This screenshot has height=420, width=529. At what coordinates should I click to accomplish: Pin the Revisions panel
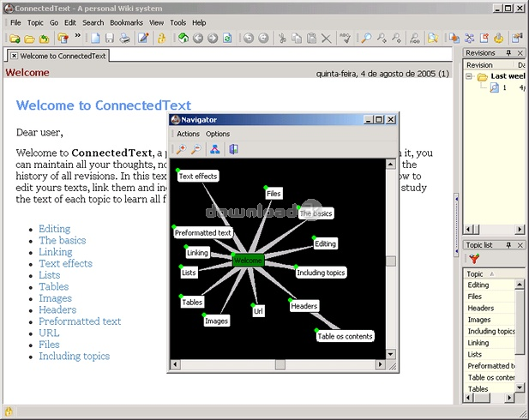[x=508, y=52]
